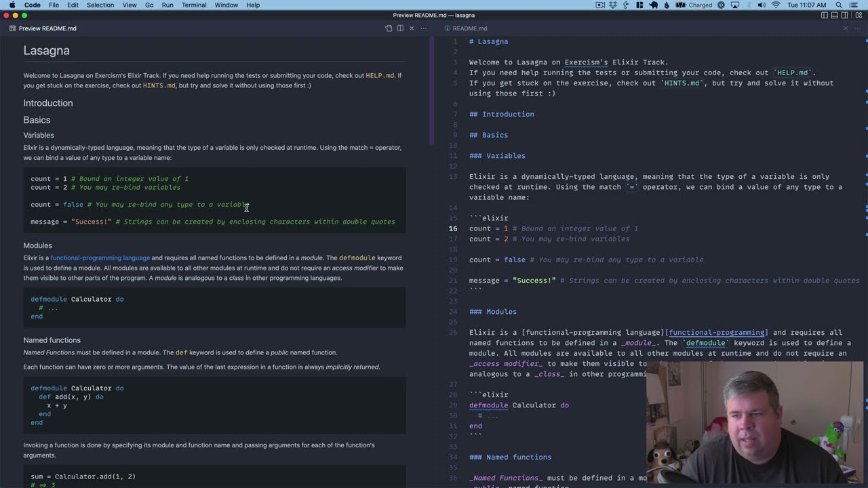Click the Basics heading in preview
This screenshot has height=488, width=868.
point(37,120)
